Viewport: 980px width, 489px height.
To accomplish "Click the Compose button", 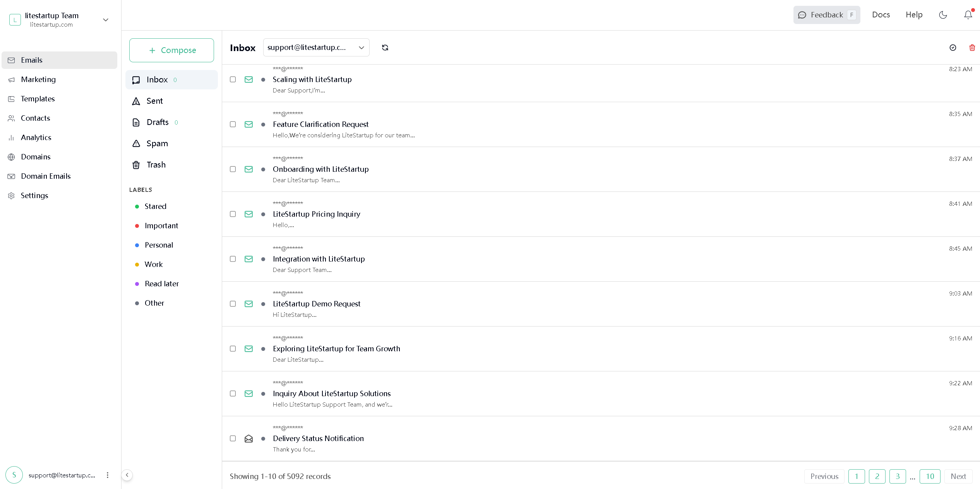I will [x=171, y=50].
